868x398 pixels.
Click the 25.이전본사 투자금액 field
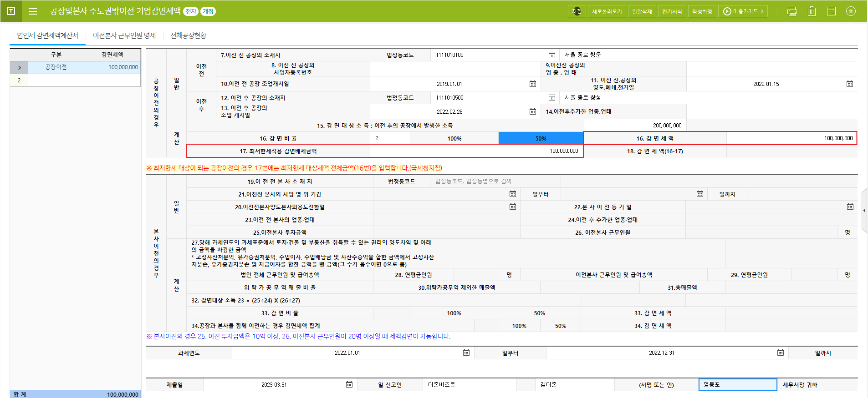447,232
